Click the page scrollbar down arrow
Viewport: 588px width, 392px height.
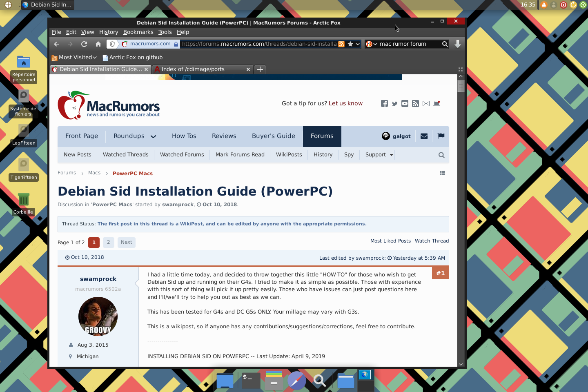pos(461,364)
